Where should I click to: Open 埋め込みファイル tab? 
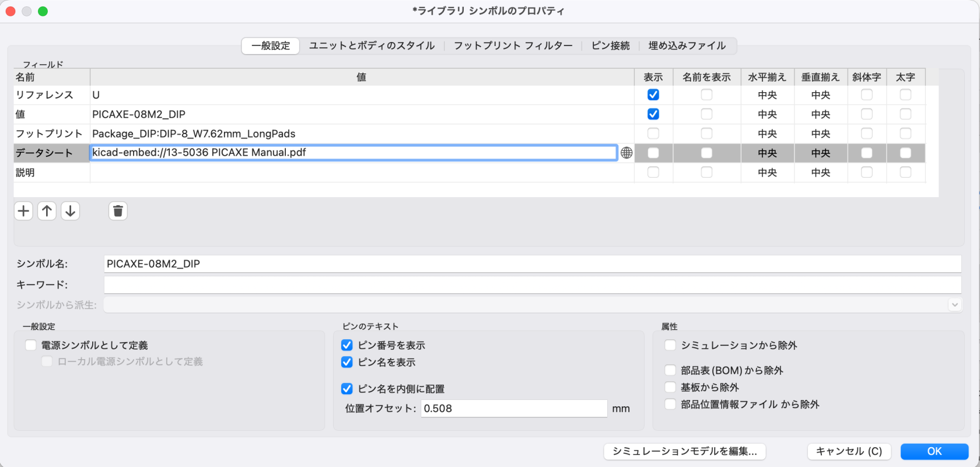(687, 45)
